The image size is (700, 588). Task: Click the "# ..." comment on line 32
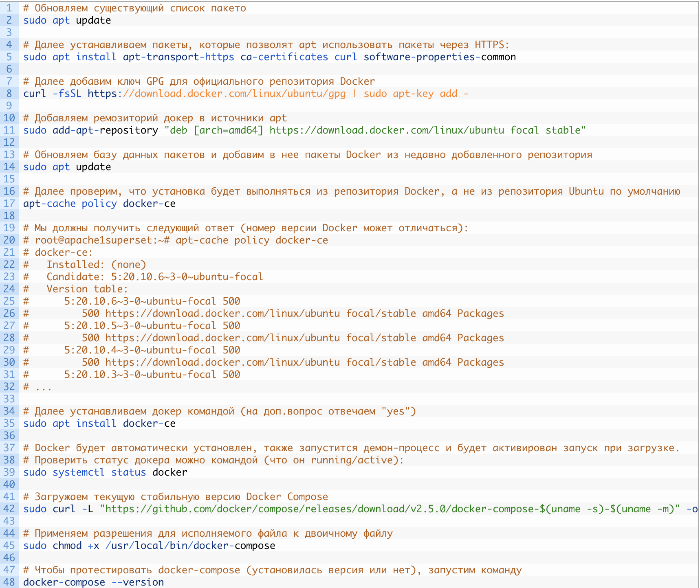(37, 387)
